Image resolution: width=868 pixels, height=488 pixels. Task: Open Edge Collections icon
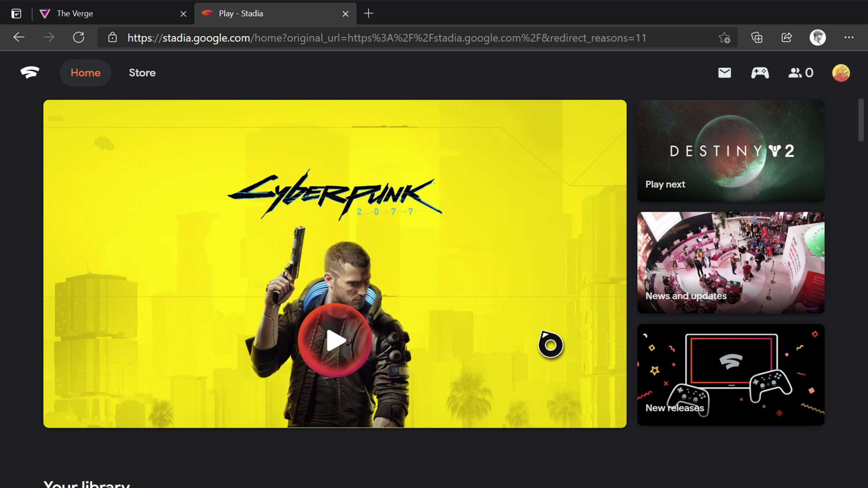(x=757, y=37)
